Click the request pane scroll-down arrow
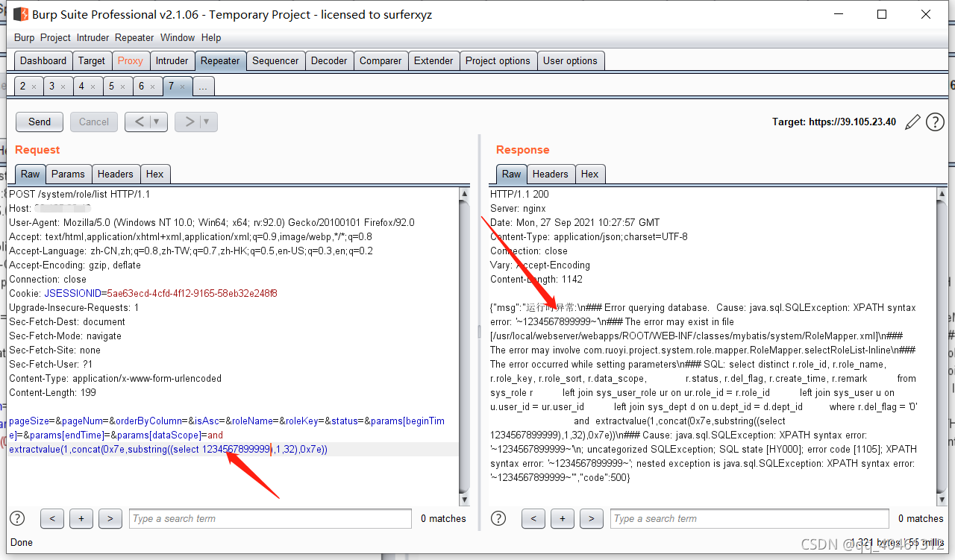955x560 pixels. click(465, 499)
